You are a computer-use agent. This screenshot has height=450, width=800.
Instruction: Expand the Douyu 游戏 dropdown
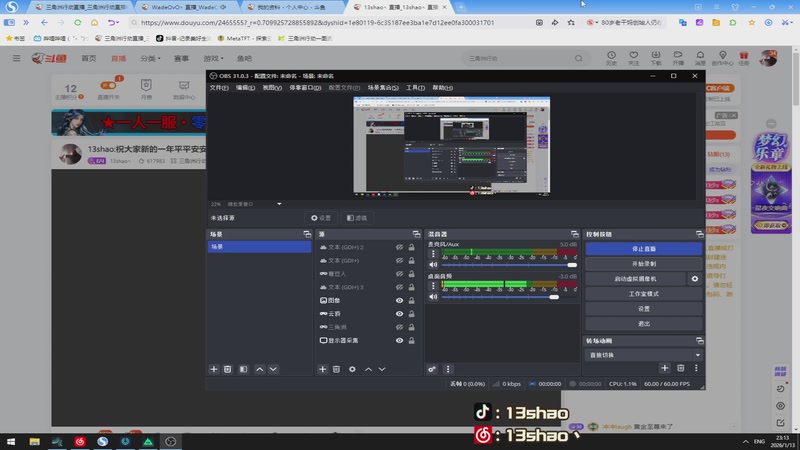click(x=213, y=59)
